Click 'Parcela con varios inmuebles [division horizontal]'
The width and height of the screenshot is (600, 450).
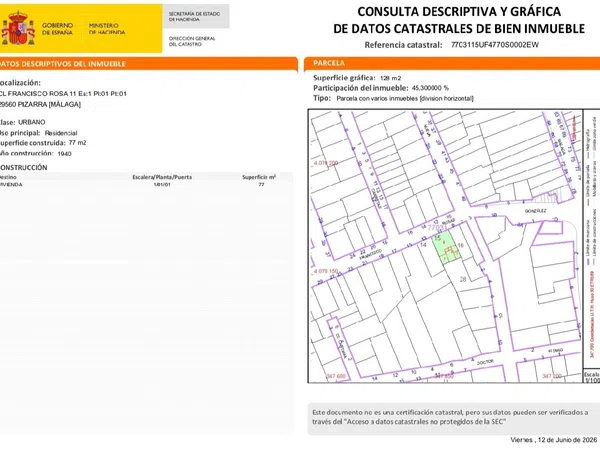(405, 98)
